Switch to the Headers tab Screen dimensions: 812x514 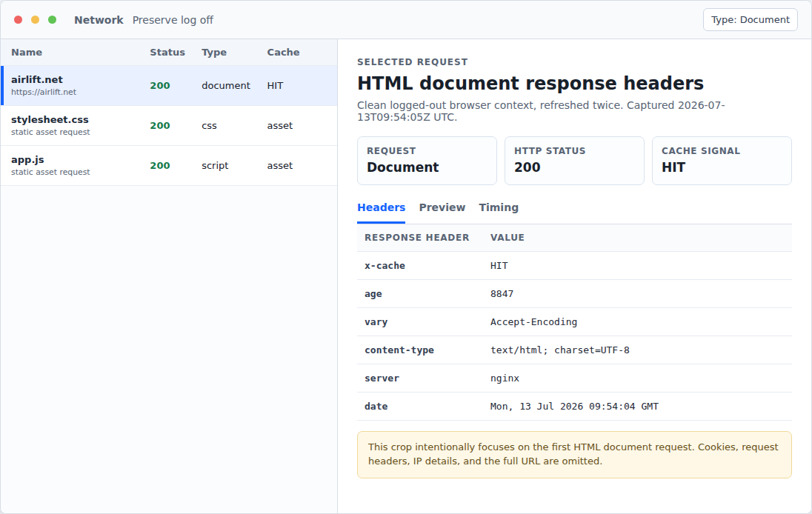tap(381, 207)
